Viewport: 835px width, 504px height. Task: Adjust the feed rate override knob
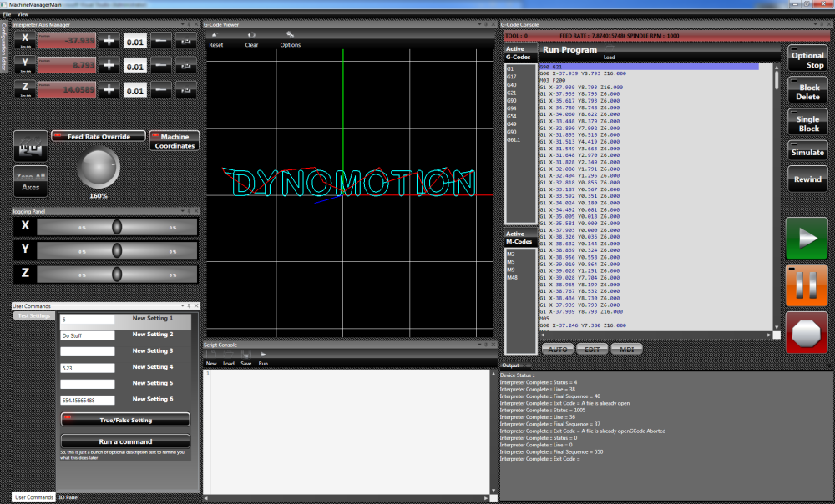[x=99, y=169]
